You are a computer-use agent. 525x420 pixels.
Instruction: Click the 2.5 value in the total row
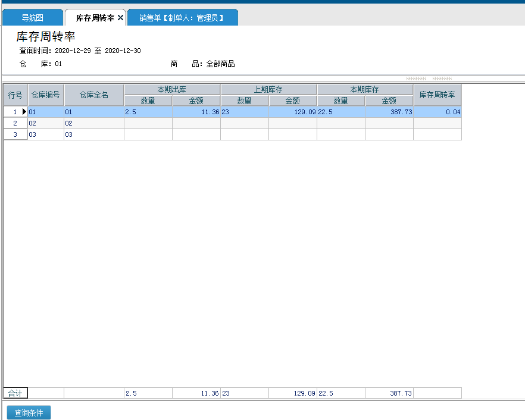148,393
